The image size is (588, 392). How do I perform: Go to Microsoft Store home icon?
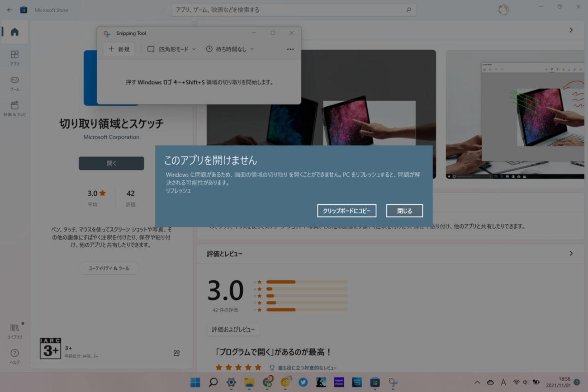(x=14, y=32)
